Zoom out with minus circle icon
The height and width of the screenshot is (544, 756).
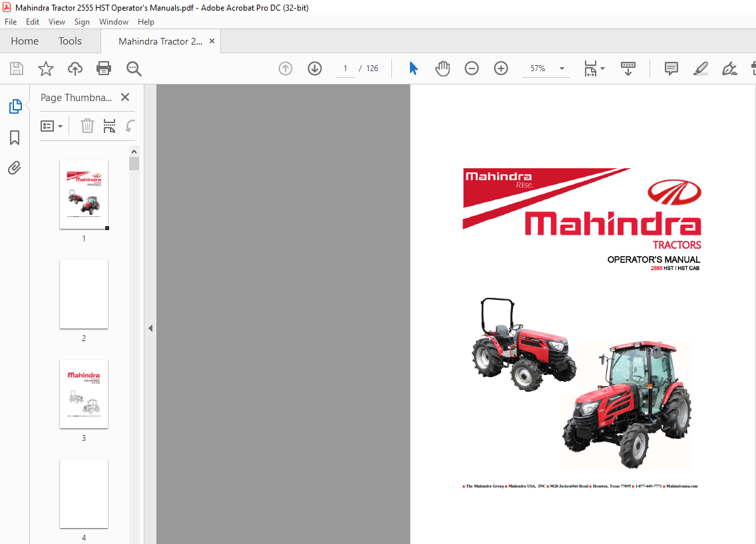472,68
